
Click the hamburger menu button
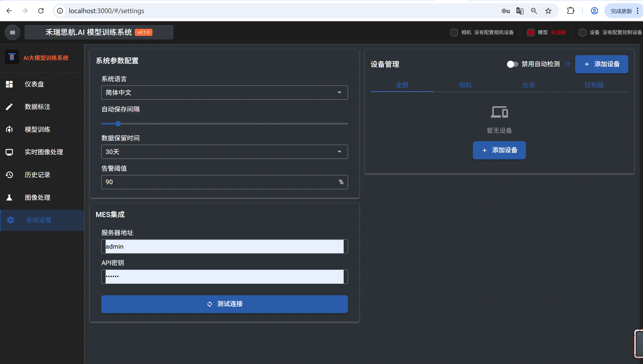(12, 32)
